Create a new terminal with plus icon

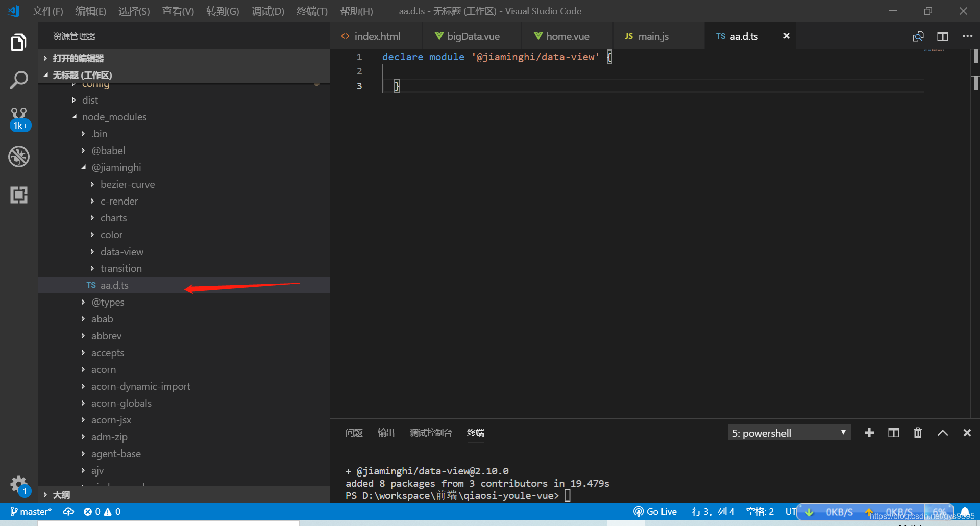pyautogui.click(x=869, y=433)
